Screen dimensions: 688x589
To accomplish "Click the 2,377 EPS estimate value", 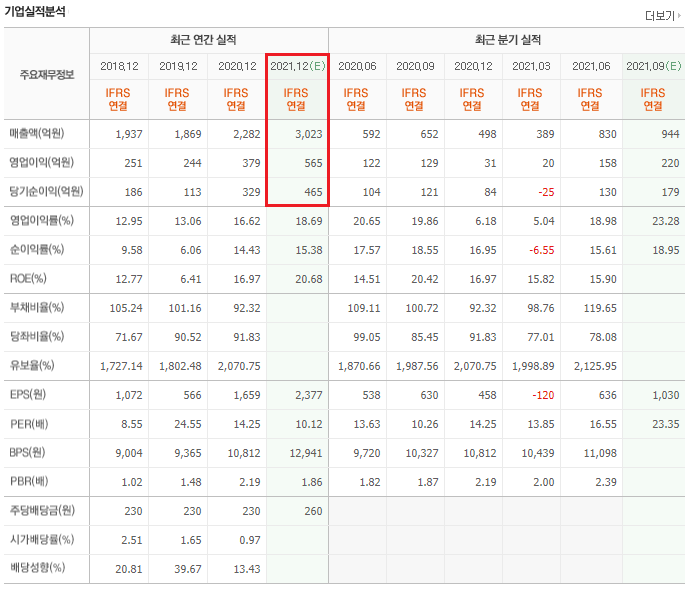I will click(308, 395).
